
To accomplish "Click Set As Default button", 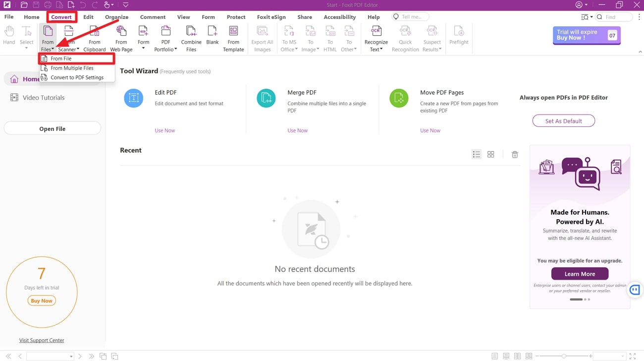I will coord(563,121).
